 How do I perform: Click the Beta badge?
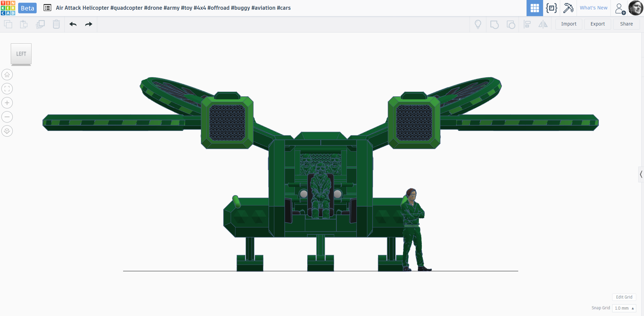28,8
